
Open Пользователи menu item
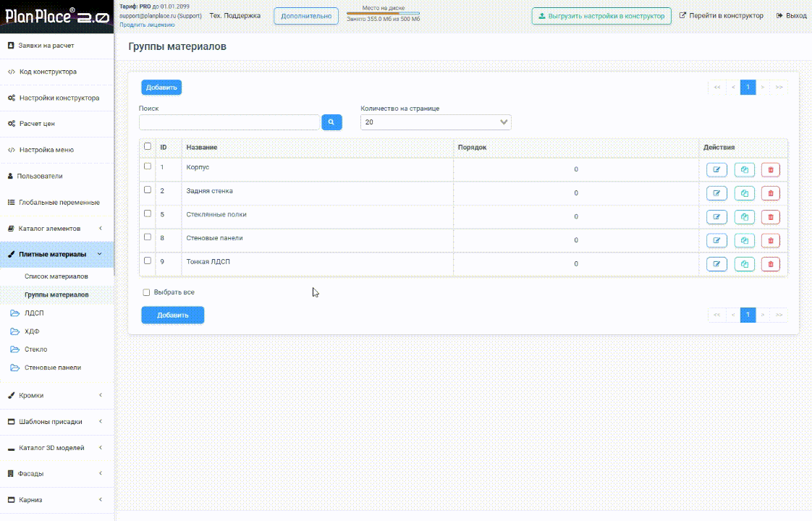[x=56, y=176]
